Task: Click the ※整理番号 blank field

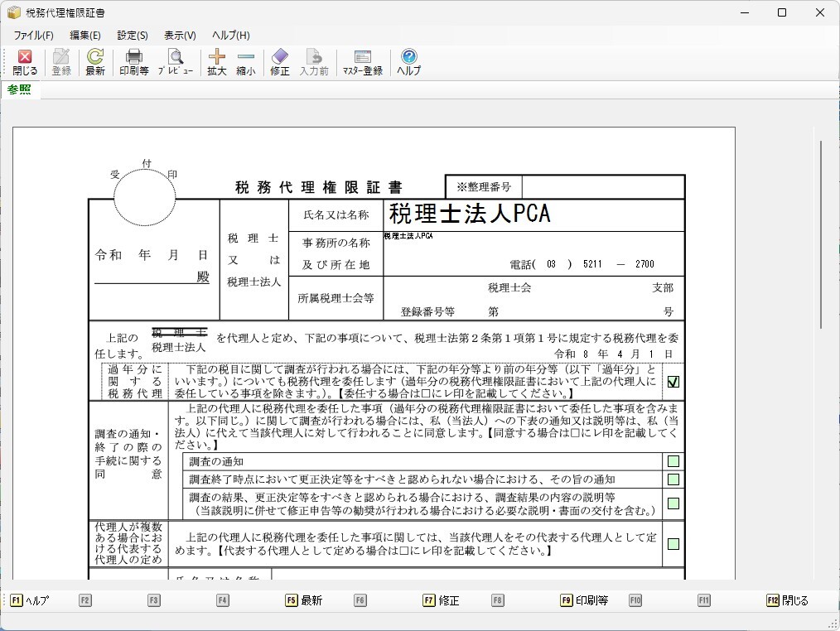Action: (x=603, y=187)
